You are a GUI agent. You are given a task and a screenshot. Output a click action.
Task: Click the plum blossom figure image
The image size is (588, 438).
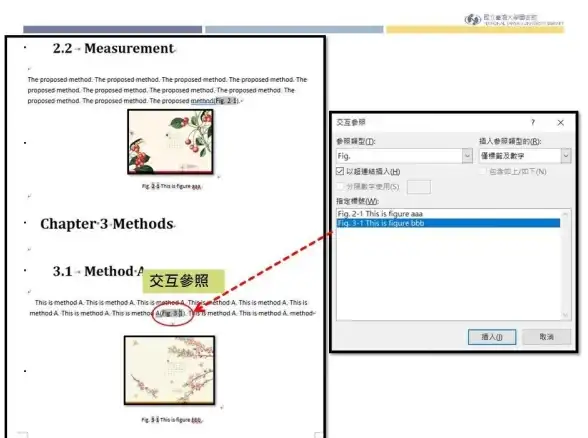(x=170, y=370)
